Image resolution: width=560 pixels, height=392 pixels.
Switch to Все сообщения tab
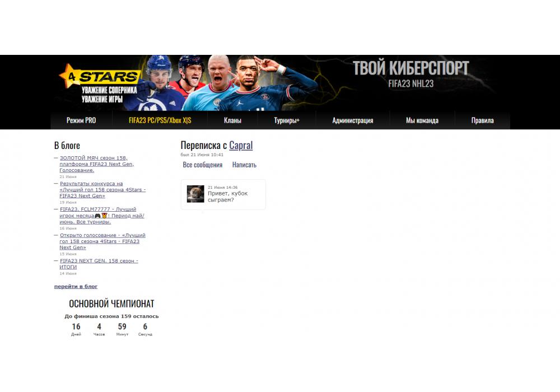coord(203,165)
